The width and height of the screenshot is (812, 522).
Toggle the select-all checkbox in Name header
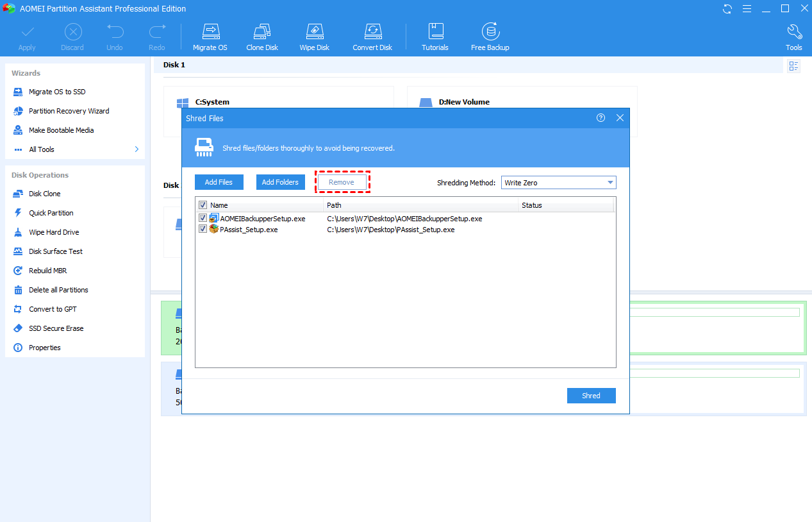pyautogui.click(x=203, y=205)
